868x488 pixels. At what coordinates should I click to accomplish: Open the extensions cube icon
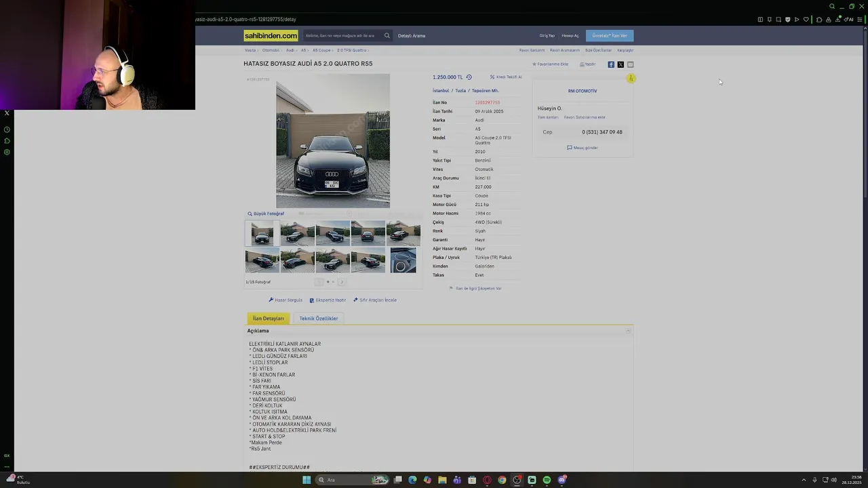pyautogui.click(x=819, y=20)
